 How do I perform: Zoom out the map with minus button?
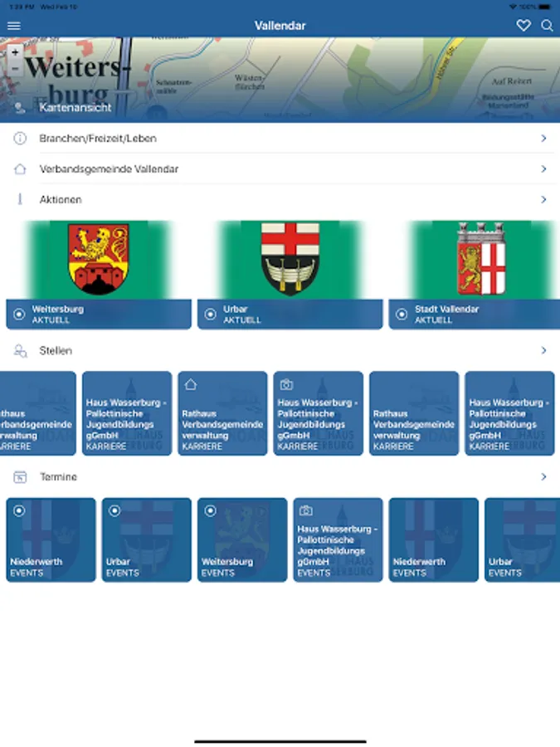(x=15, y=68)
